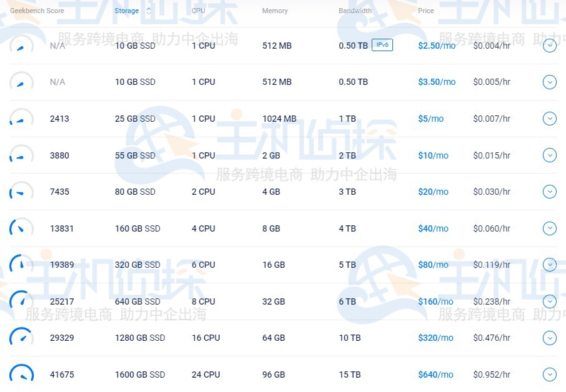Click the 1280 GB SSD storage cell
The width and height of the screenshot is (566, 392).
[x=140, y=338]
